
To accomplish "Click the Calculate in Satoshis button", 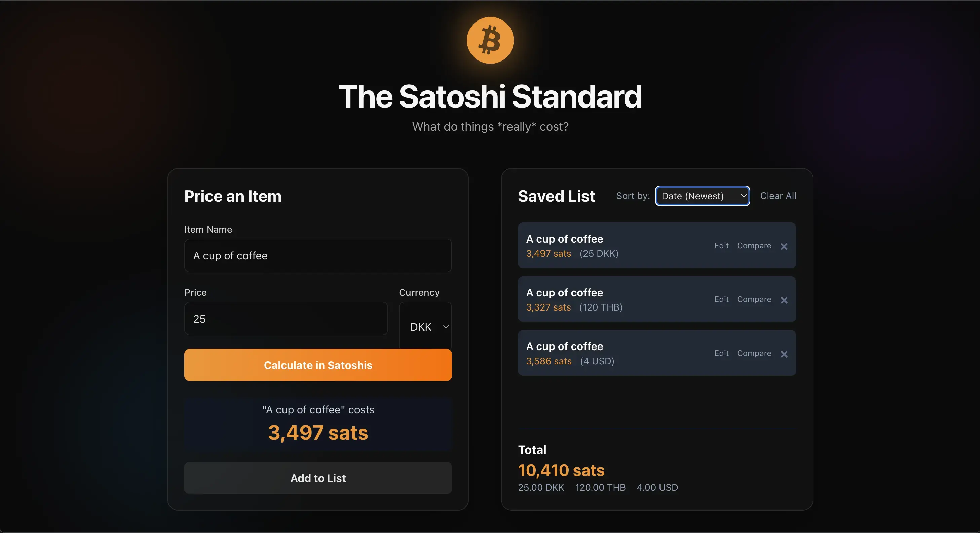I will click(318, 365).
